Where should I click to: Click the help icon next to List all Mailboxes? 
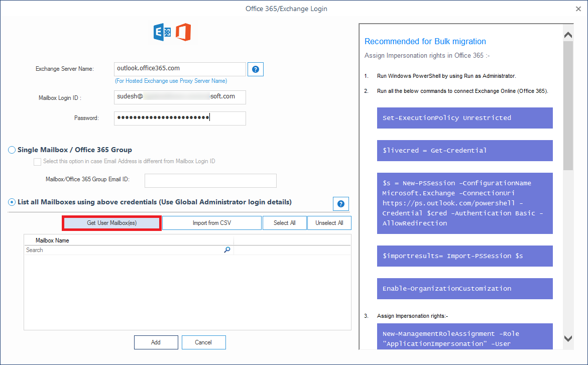pos(341,204)
